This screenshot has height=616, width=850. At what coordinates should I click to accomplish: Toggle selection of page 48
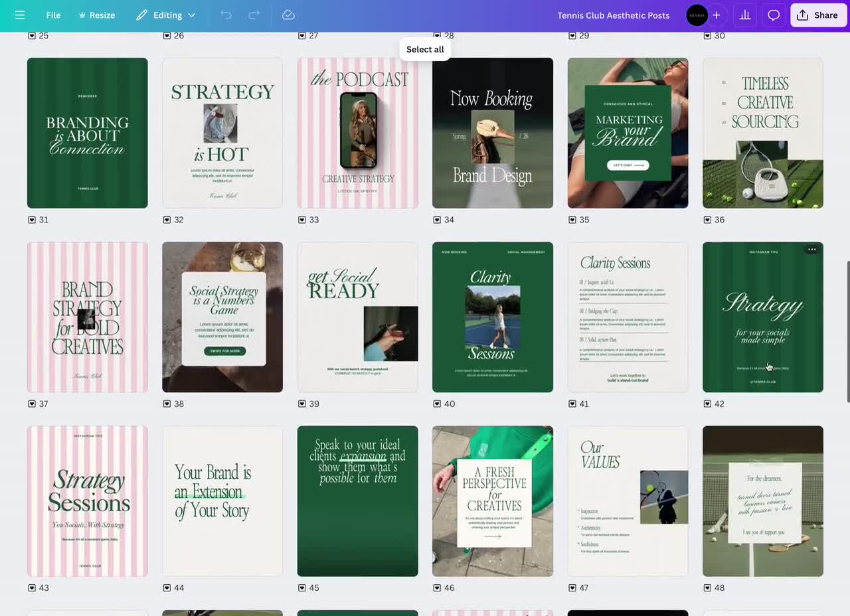coord(707,587)
